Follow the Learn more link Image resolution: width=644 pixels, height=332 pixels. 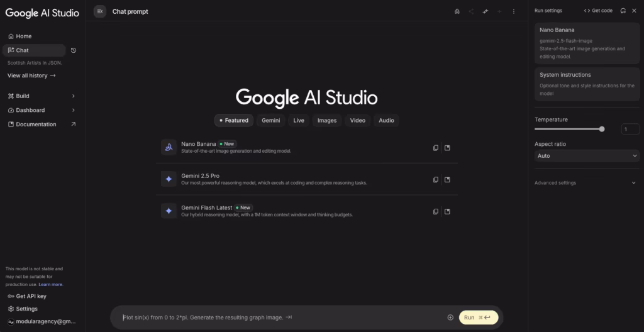point(51,284)
